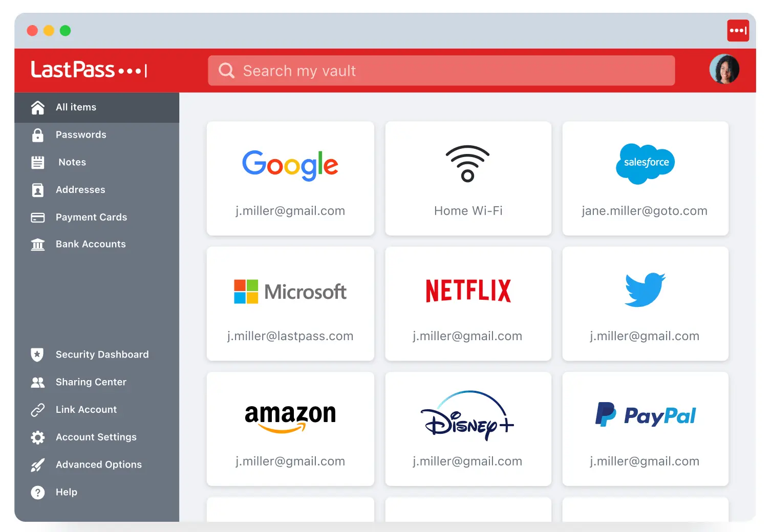Image resolution: width=772 pixels, height=532 pixels.
Task: Click the Addresses contact card icon
Action: click(x=38, y=190)
